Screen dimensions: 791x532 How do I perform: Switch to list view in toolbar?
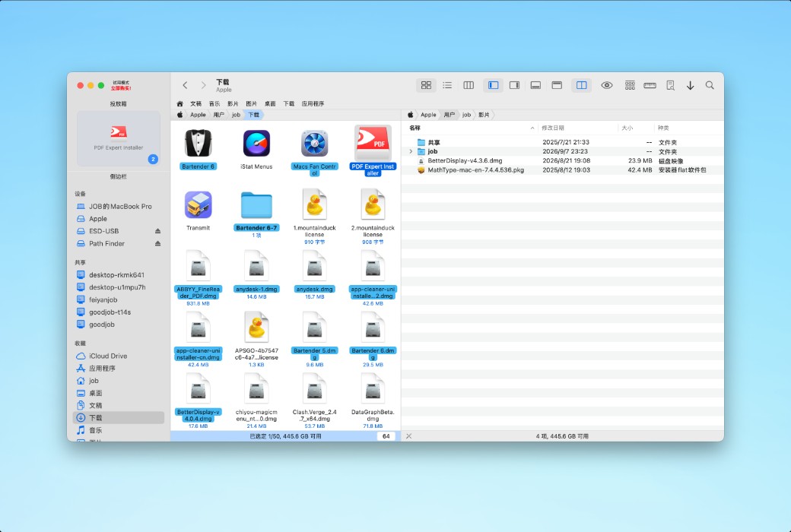pos(447,85)
